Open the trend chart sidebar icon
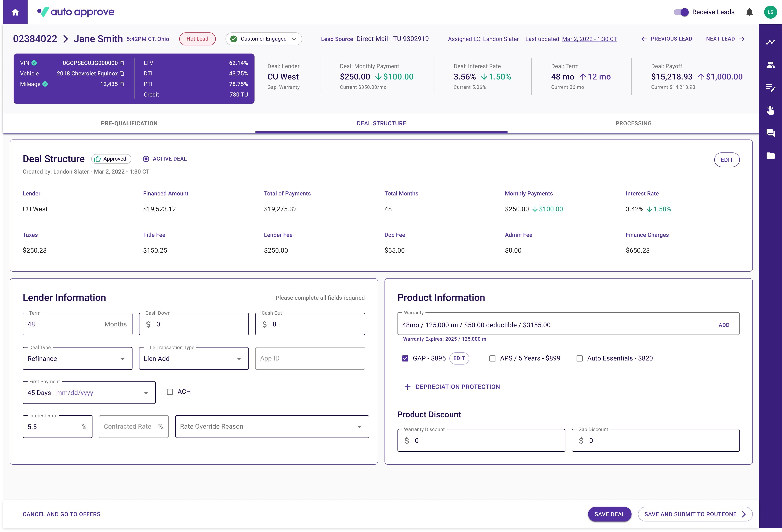Viewport: 782px width, 532px height. pyautogui.click(x=770, y=42)
